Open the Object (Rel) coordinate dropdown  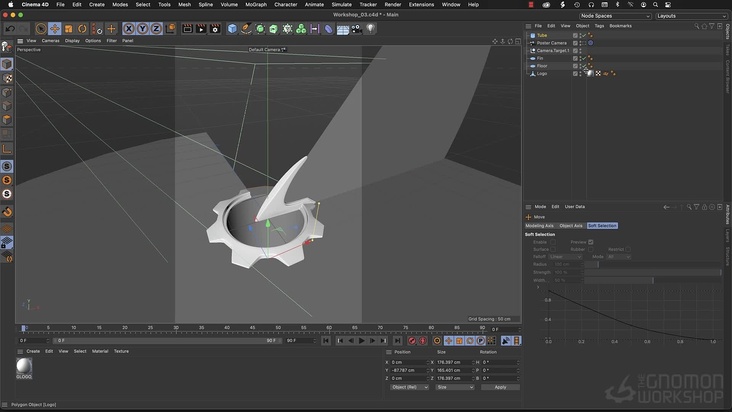(408, 387)
